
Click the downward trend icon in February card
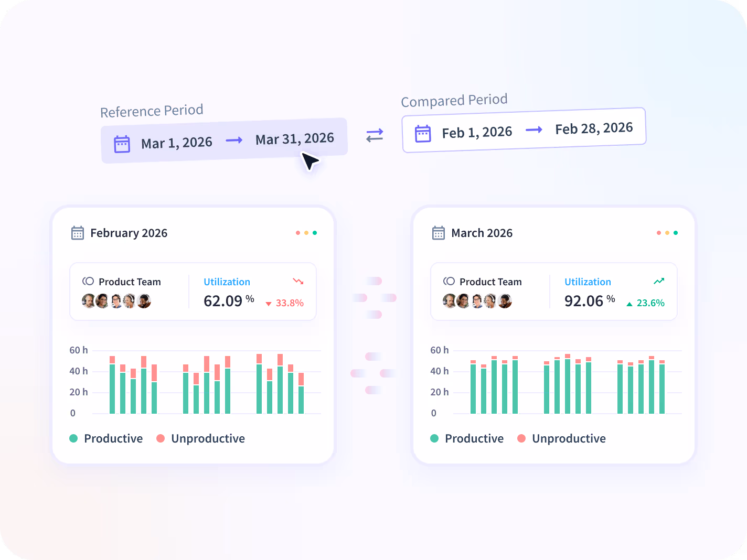pos(298,282)
